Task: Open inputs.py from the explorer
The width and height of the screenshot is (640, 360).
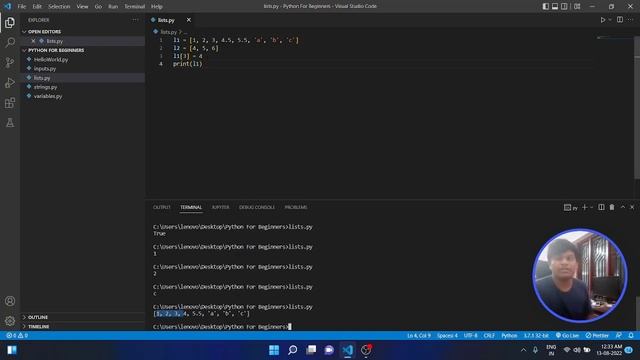Action: coord(45,69)
